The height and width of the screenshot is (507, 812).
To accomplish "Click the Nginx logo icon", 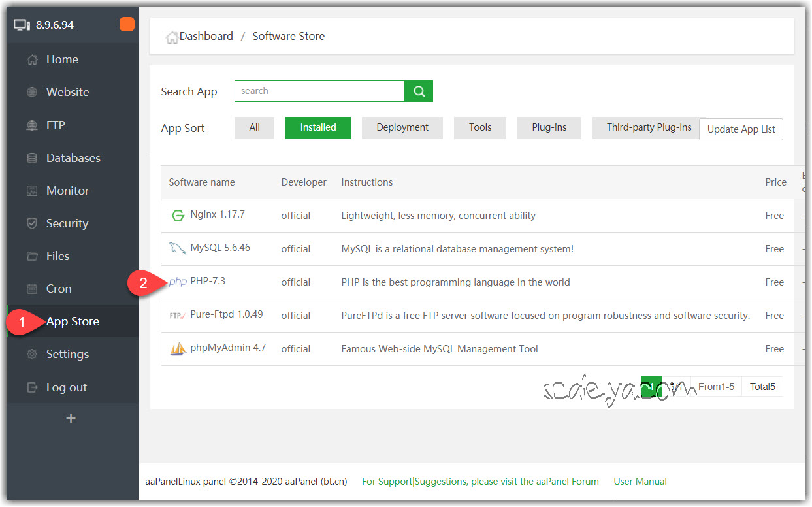I will pyautogui.click(x=178, y=216).
